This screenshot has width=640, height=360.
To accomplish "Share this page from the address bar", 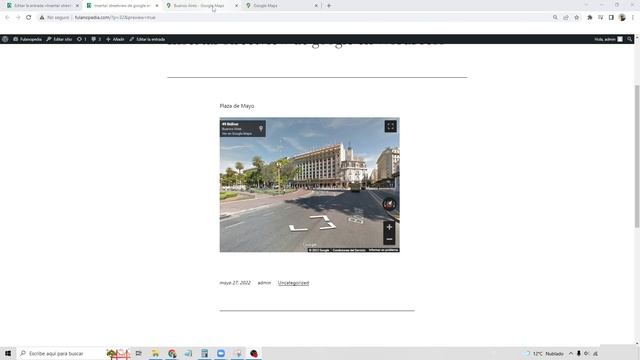I will 566,18.
